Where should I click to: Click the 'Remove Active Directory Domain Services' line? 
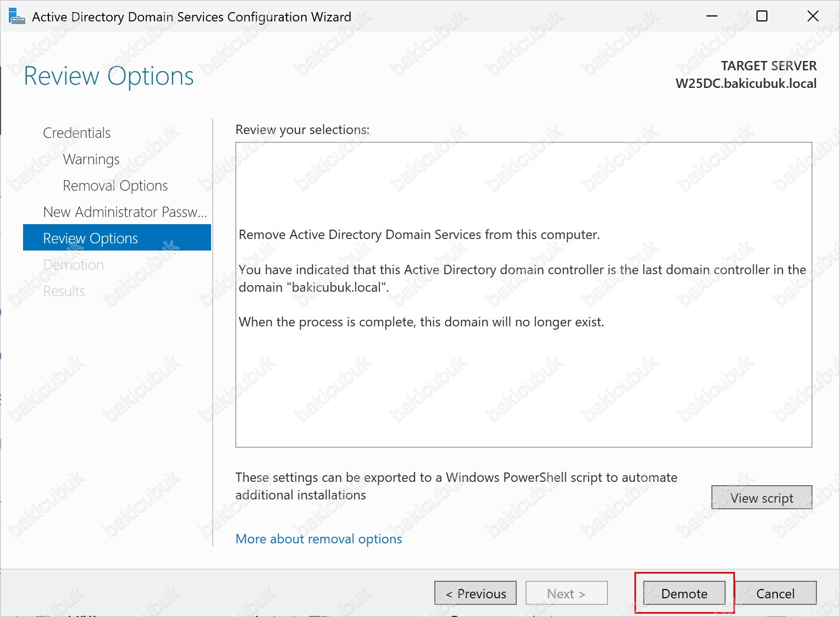click(x=419, y=235)
